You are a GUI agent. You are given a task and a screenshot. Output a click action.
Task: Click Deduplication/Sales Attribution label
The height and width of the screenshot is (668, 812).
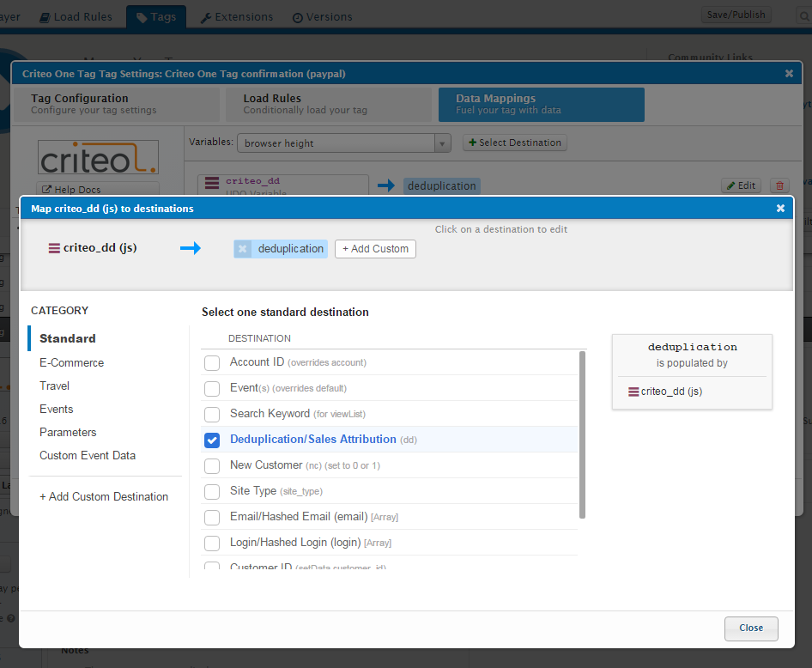coord(312,439)
